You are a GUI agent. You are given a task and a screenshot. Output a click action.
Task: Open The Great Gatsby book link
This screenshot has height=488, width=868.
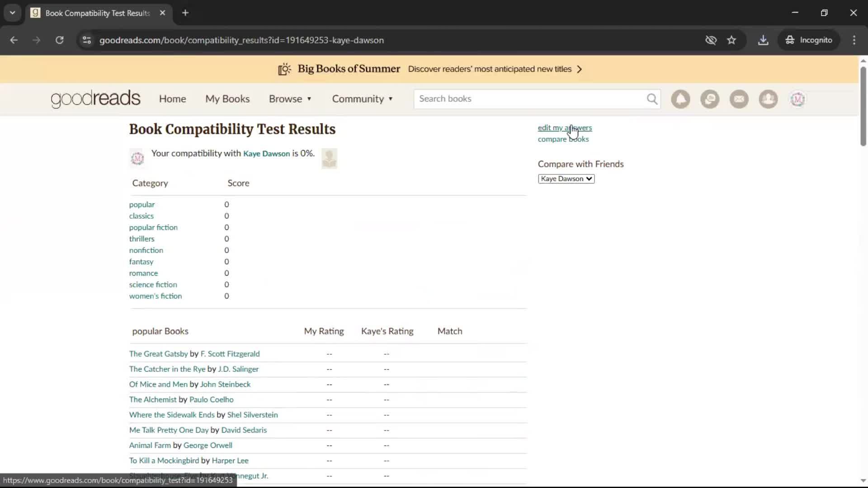coord(158,354)
